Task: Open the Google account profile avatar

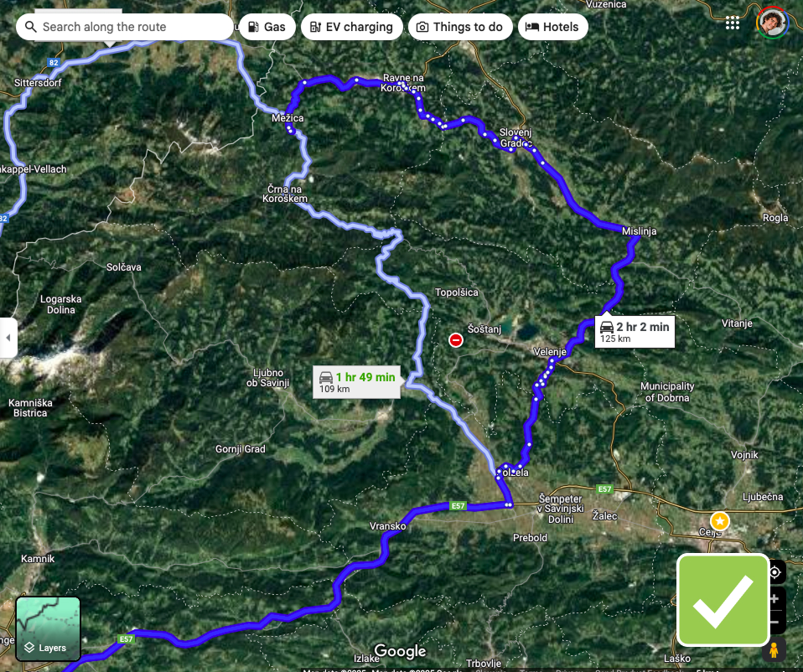Action: 773,23
